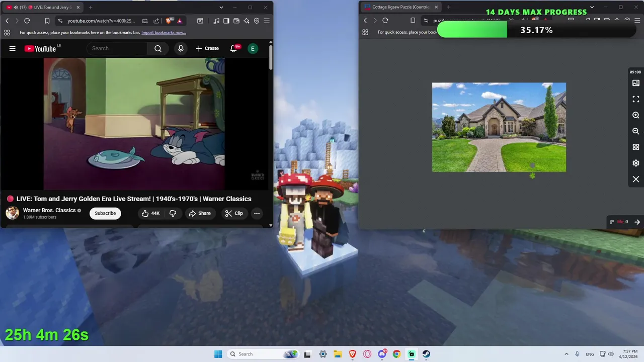Open the Warner Bros. Classics channel name
This screenshot has height=362, width=644.
point(49,210)
